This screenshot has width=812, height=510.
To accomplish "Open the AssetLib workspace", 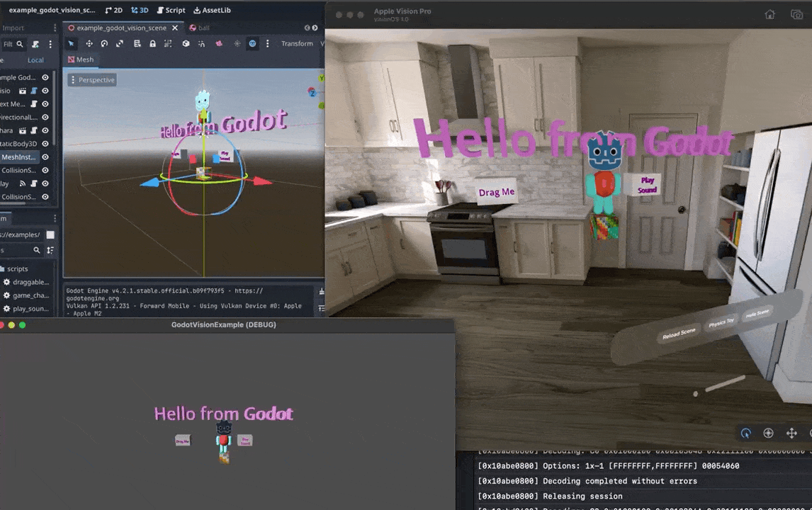I will pyautogui.click(x=213, y=10).
